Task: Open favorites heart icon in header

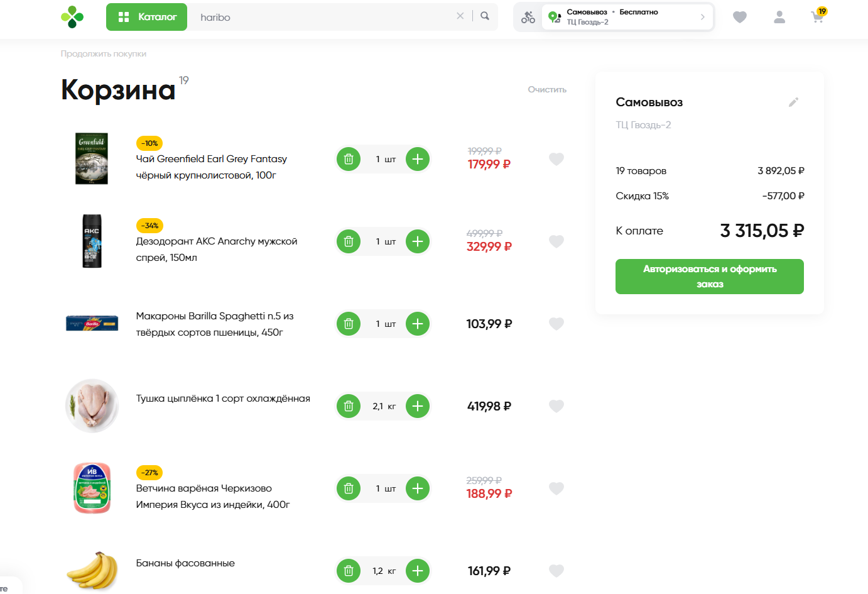Action: point(740,17)
